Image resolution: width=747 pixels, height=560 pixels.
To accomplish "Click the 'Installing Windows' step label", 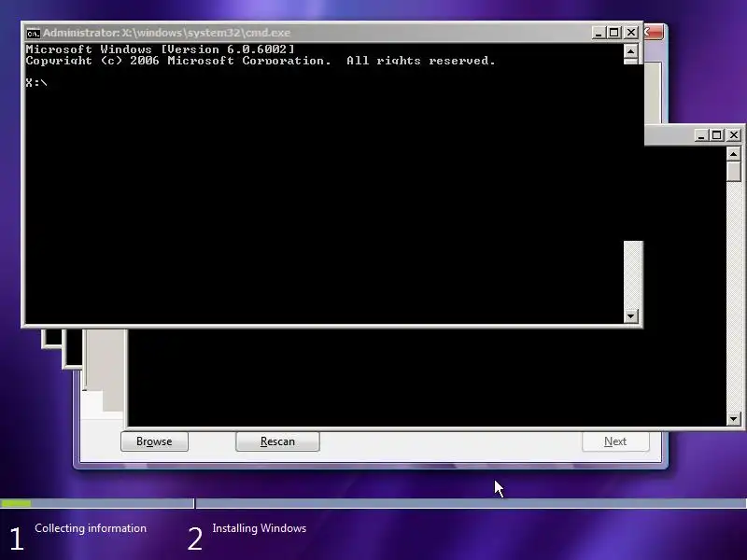I will (260, 528).
